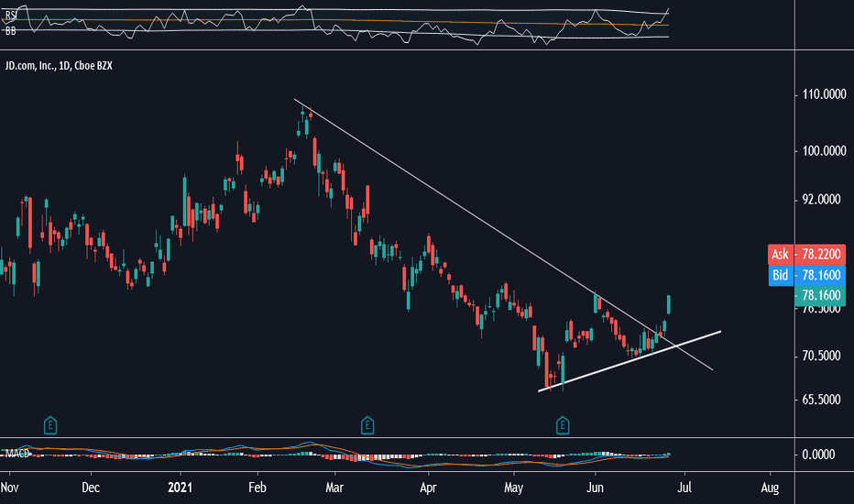Click the MACD indicator label
This screenshot has height=504, width=854.
click(x=17, y=454)
